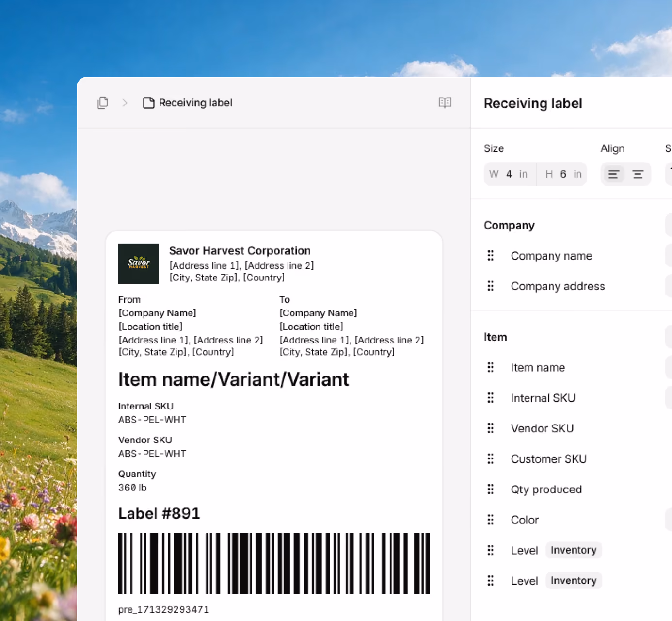Screen dimensions: 672x621
Task: Click the Item name/Variant/Variant heading
Action: [234, 379]
